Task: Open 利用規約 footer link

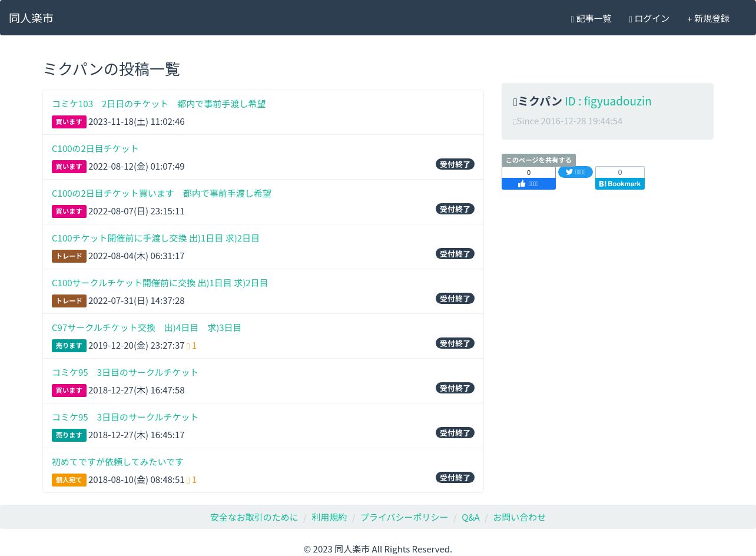Action: point(329,517)
